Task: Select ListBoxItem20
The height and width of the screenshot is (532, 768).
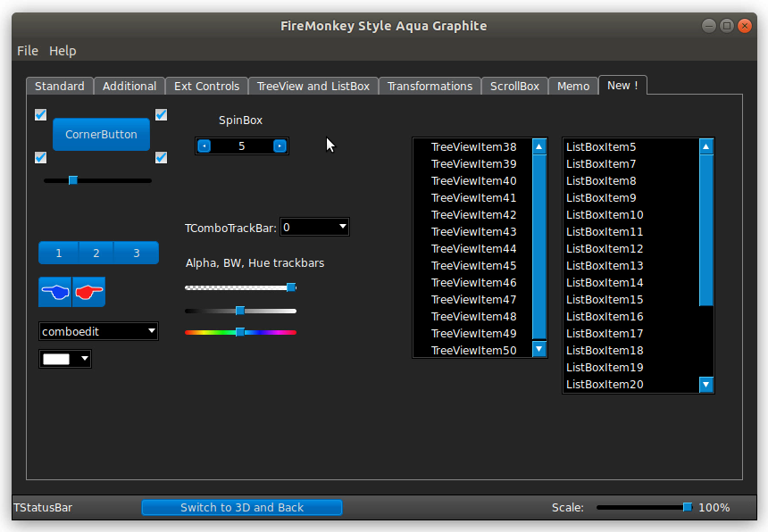Action: [605, 385]
